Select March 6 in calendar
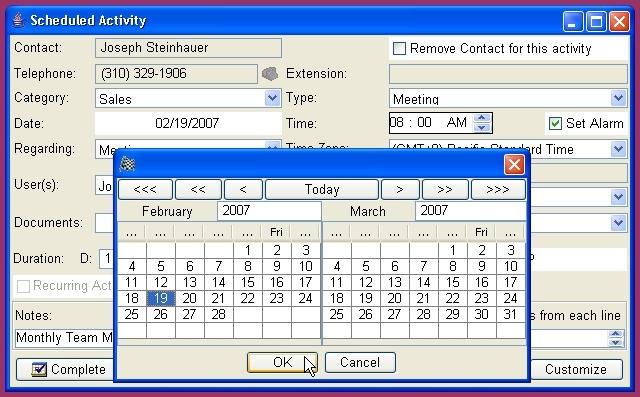This screenshot has width=640, height=397. [x=395, y=266]
